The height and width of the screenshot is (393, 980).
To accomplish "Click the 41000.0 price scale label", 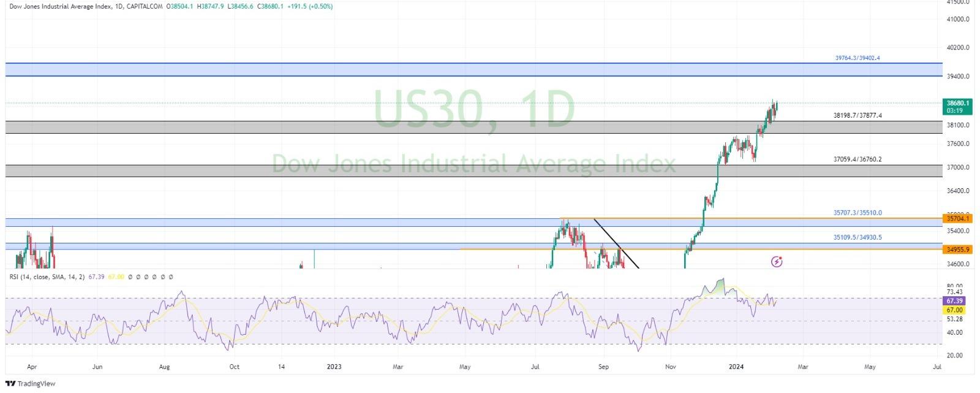I will pyautogui.click(x=958, y=20).
